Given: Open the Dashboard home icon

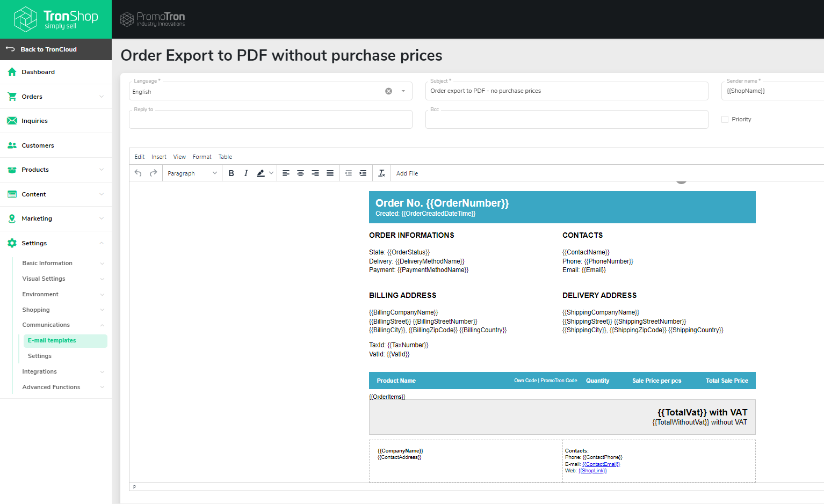Looking at the screenshot, I should coord(12,72).
